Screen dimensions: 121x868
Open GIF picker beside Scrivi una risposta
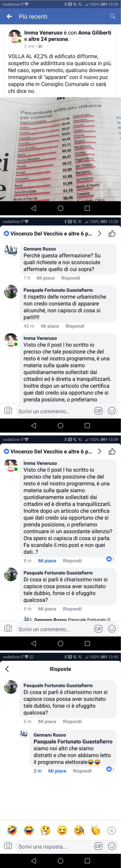(x=98, y=846)
